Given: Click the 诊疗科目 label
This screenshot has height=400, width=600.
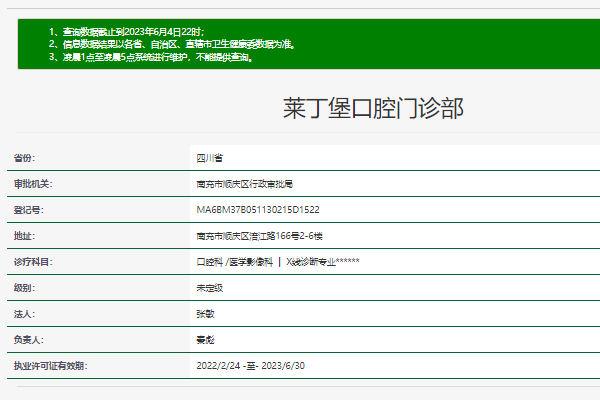Looking at the screenshot, I should click(x=33, y=262).
